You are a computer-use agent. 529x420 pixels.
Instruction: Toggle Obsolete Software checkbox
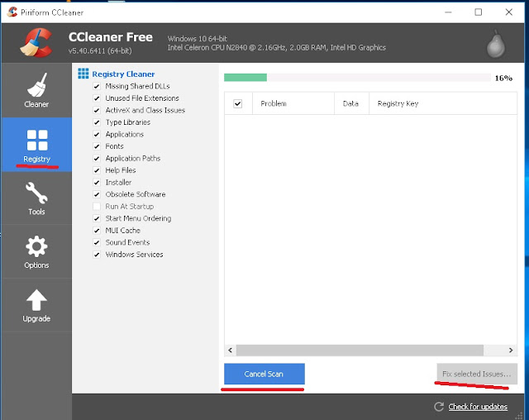(97, 194)
